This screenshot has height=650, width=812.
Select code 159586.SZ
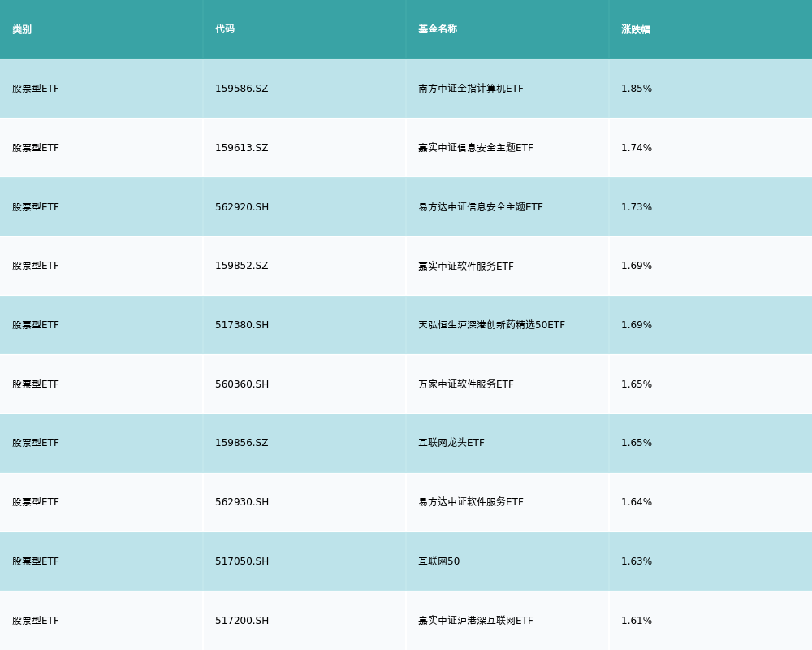tap(242, 89)
